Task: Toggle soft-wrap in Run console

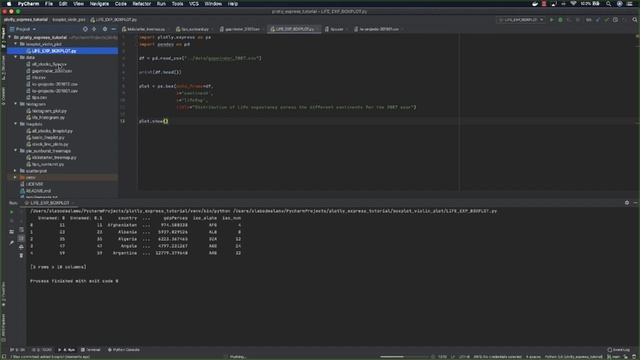Action: [x=21, y=230]
